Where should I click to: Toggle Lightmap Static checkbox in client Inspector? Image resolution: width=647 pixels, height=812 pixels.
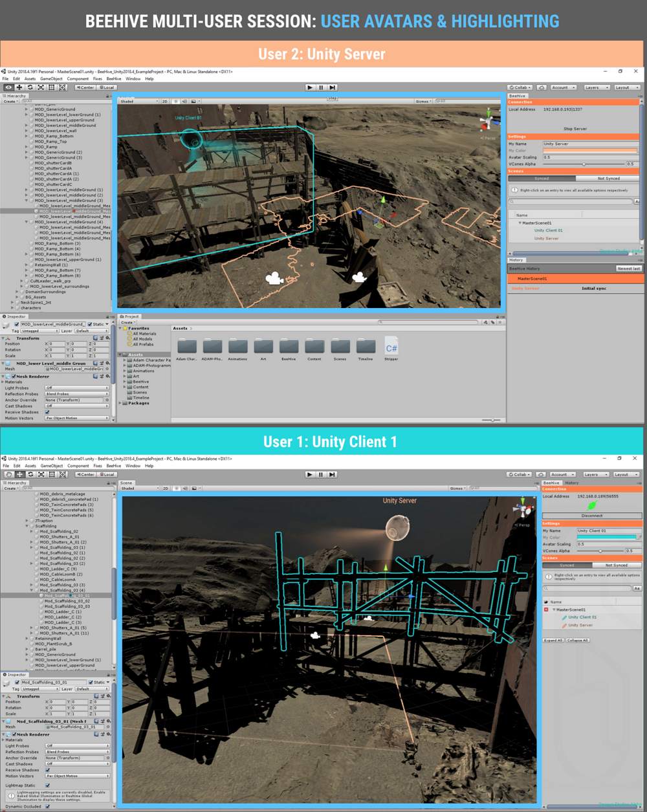point(47,785)
